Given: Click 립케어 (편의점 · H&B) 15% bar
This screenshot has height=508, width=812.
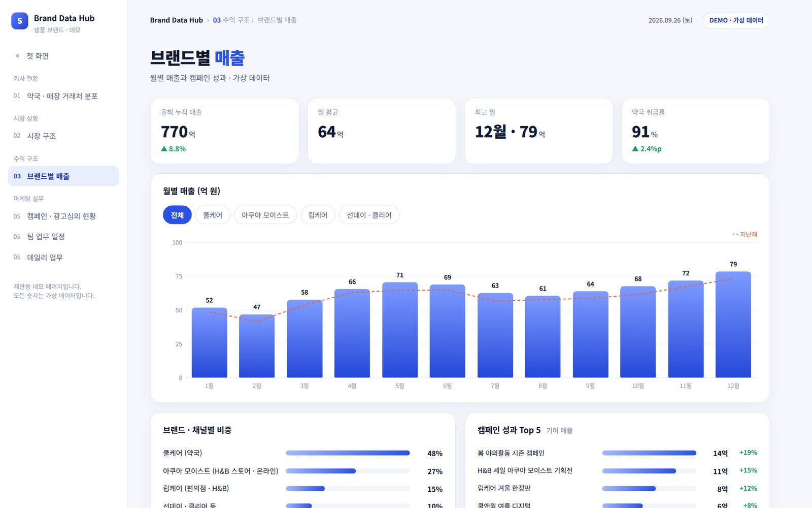Looking at the screenshot, I should tap(348, 489).
